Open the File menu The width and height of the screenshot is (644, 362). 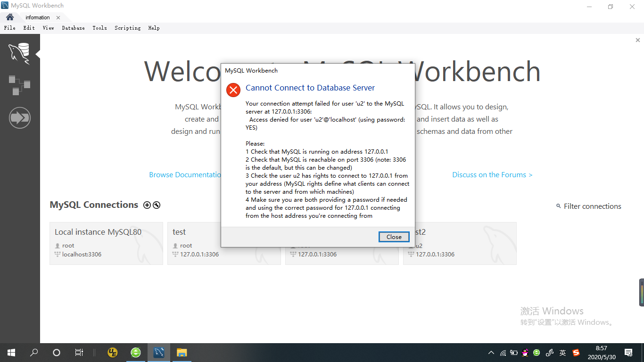(9, 28)
